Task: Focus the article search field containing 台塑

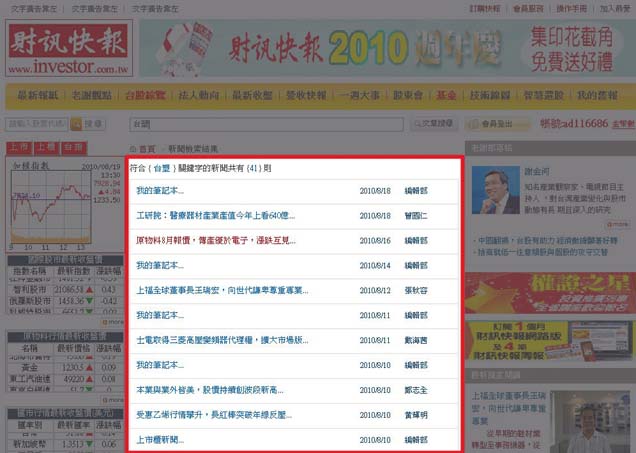Action: (x=266, y=124)
